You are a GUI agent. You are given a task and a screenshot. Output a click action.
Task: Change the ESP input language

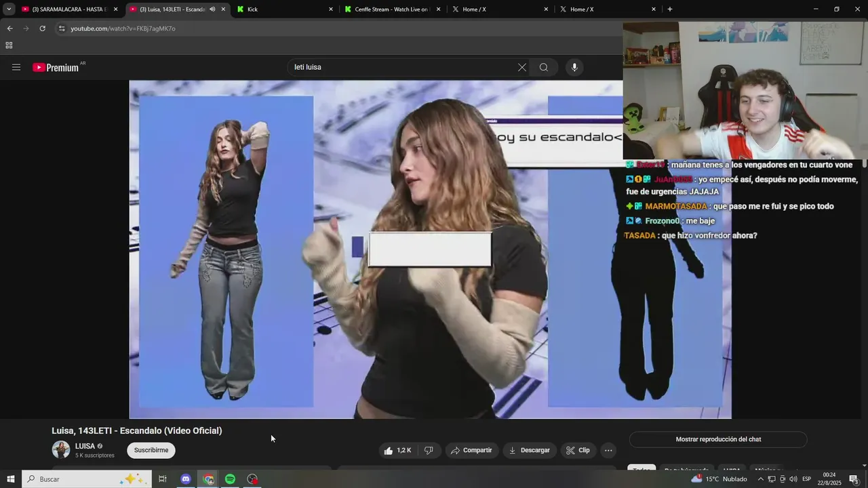tap(806, 479)
